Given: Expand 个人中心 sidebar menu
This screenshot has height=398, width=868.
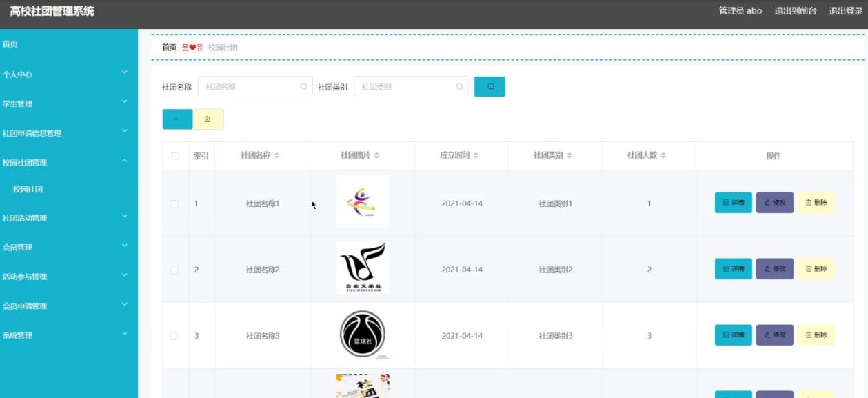Looking at the screenshot, I should click(69, 74).
